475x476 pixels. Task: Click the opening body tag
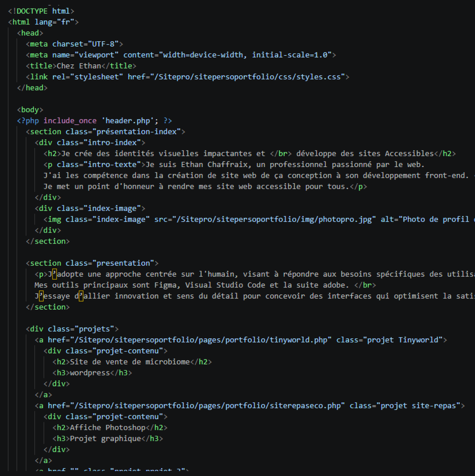point(30,110)
